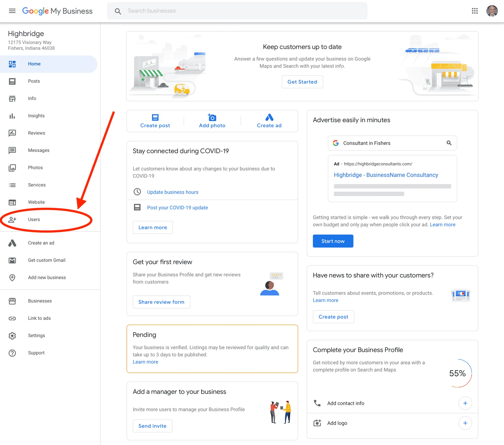Click the Create ad Google Ads icon
This screenshot has width=504, height=445.
point(269,117)
